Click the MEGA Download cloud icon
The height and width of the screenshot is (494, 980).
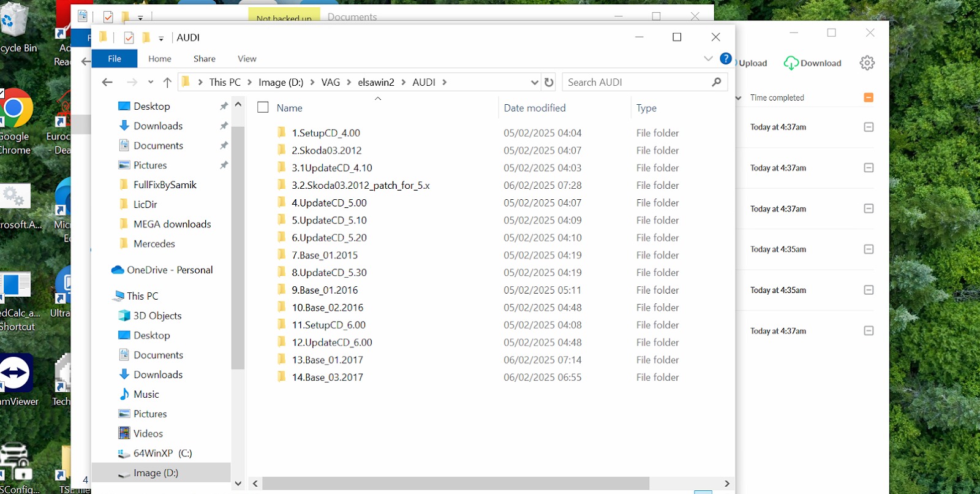coord(791,63)
